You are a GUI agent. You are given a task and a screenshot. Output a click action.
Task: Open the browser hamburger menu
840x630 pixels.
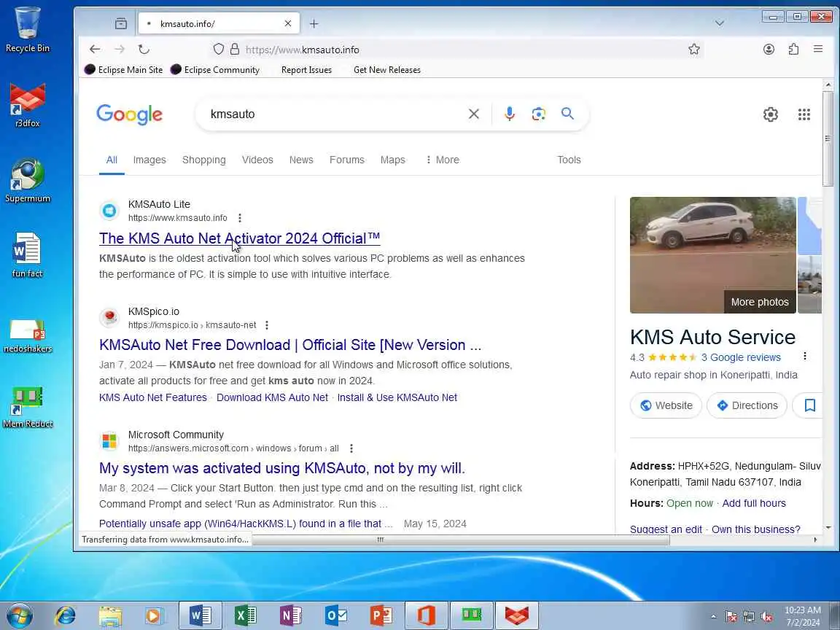[x=818, y=50]
